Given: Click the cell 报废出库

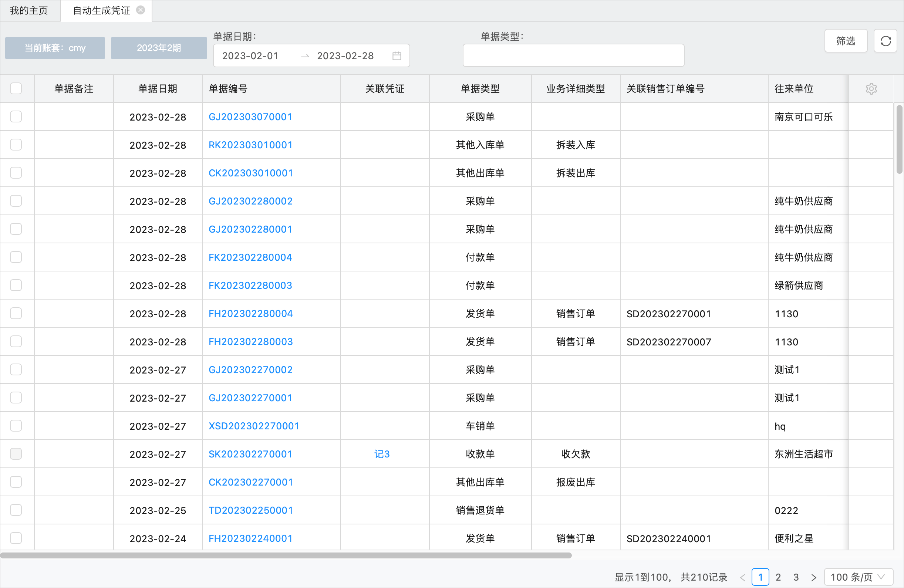Looking at the screenshot, I should 576,482.
